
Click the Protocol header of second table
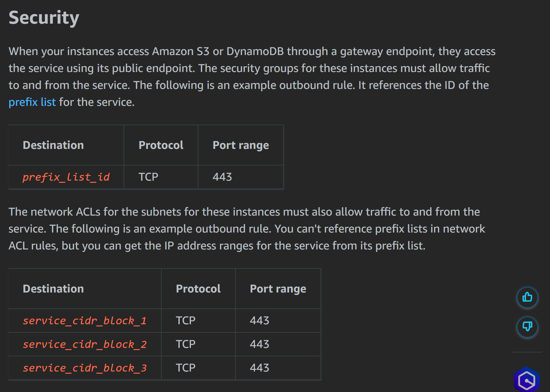(198, 289)
